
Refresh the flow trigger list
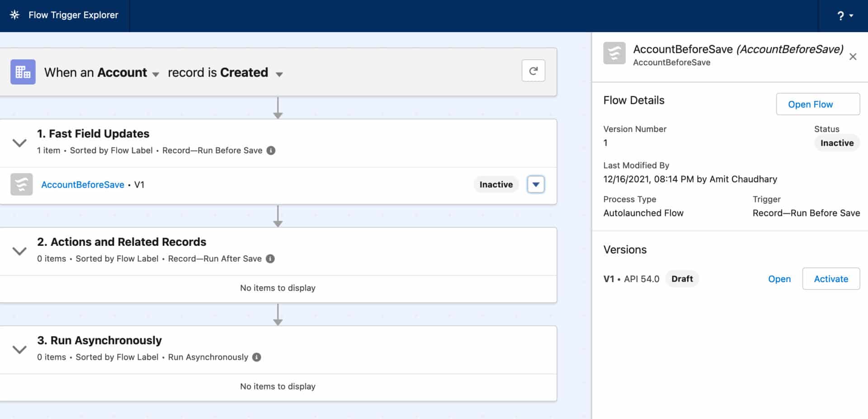tap(533, 71)
